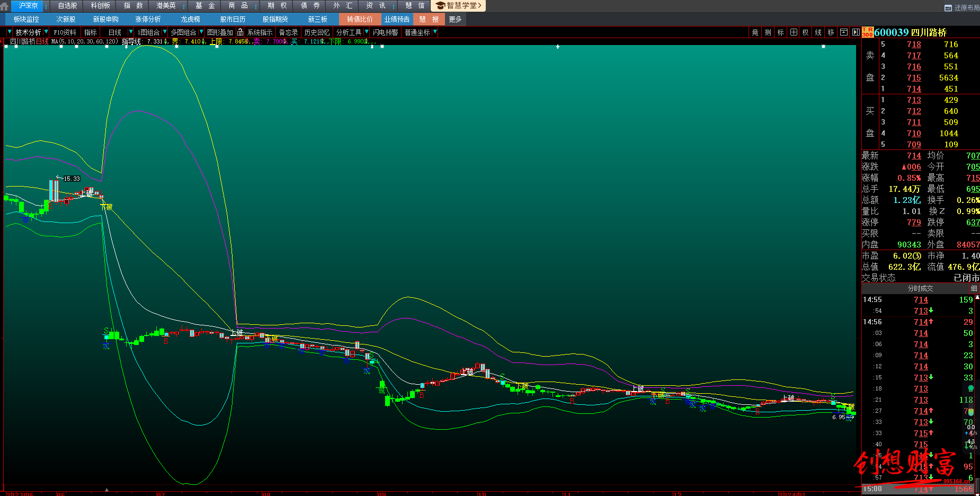Click the 测 measurement toolbar icon
Viewport: 980px width, 496px height.
pyautogui.click(x=768, y=32)
